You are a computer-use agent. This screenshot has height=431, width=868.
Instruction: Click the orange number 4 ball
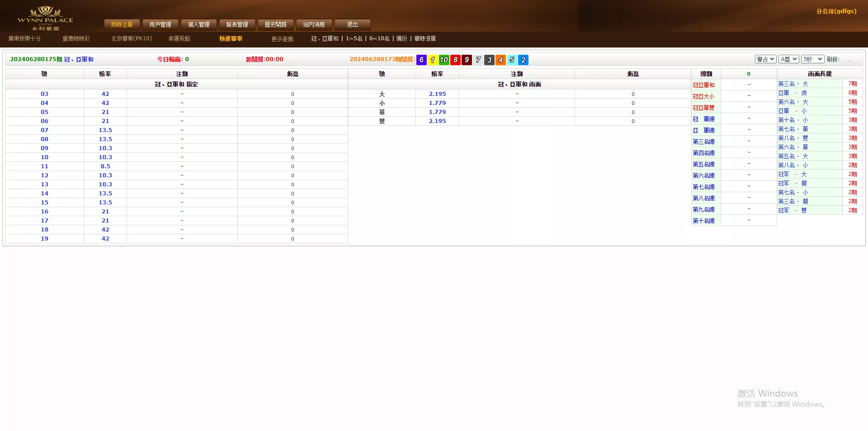tap(500, 60)
